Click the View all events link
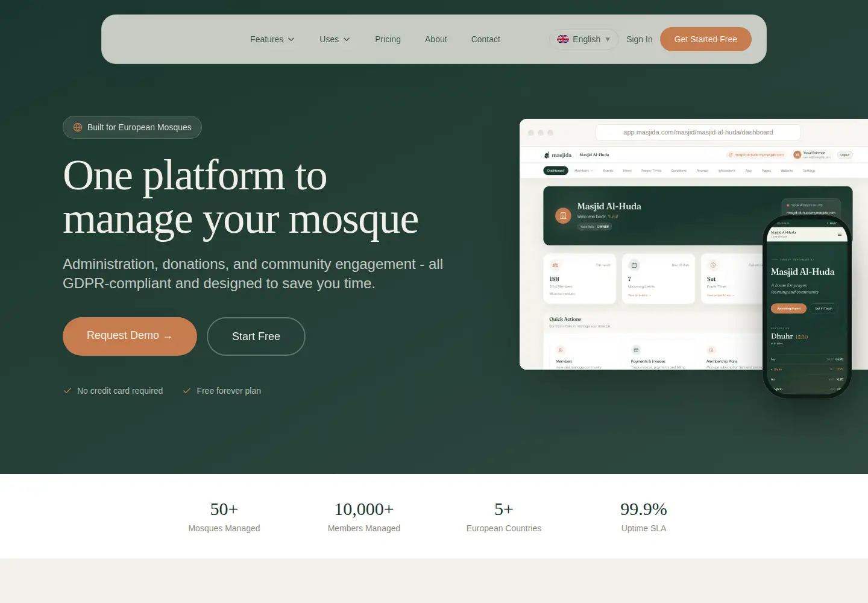This screenshot has height=603, width=868. coord(640,295)
